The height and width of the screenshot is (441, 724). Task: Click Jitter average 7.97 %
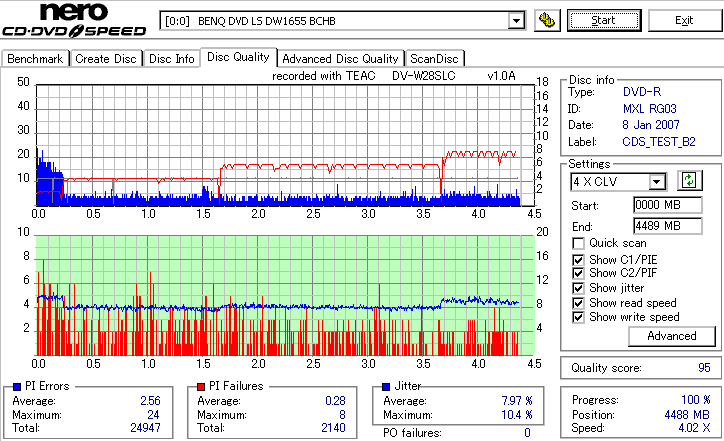click(517, 401)
